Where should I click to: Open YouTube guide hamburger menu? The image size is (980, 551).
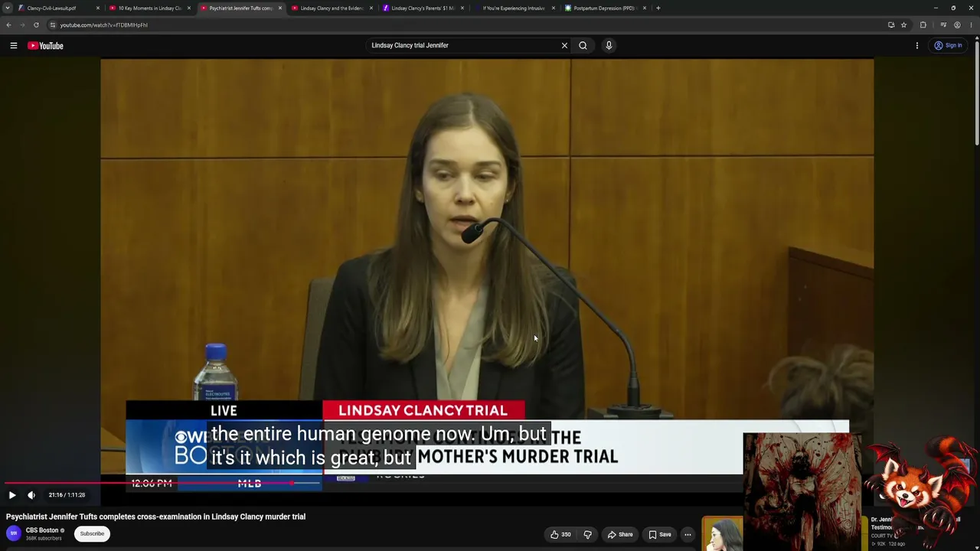[x=14, y=45]
